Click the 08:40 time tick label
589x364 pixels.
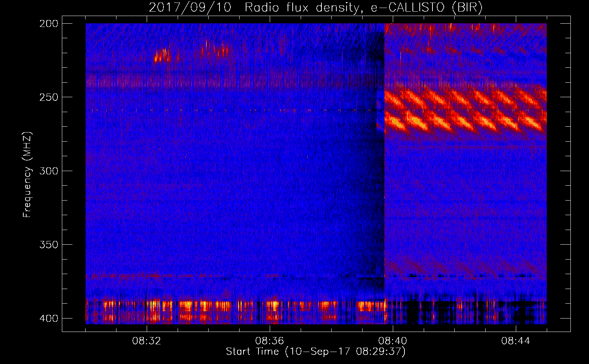click(x=393, y=341)
